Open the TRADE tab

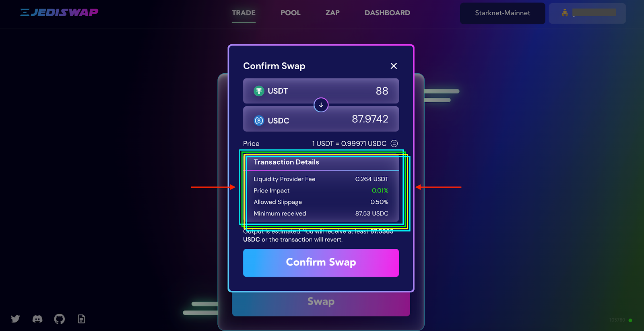tap(244, 13)
